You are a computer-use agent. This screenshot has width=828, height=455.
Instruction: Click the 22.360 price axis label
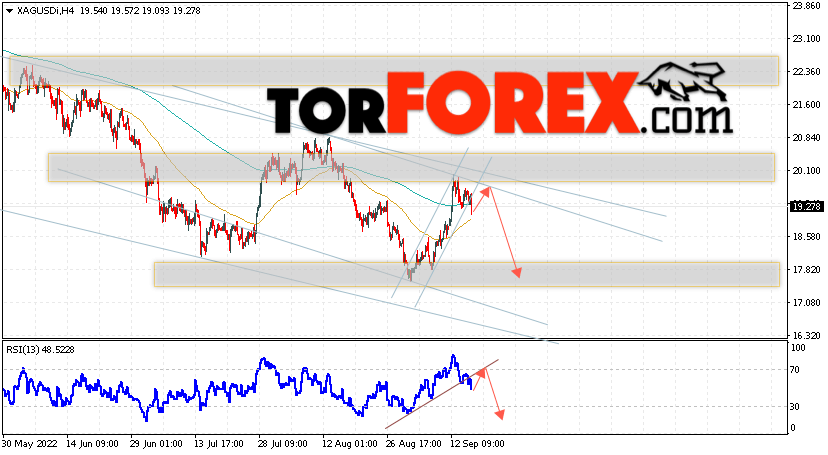806,71
